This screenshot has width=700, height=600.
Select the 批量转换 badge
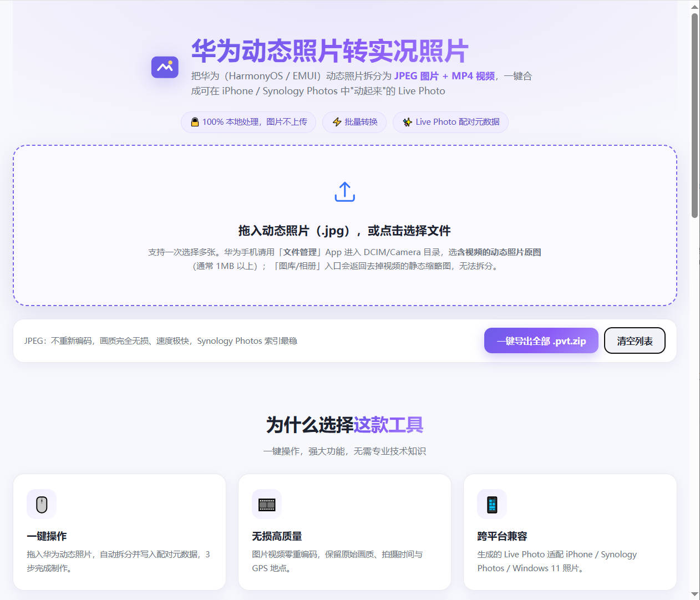(x=355, y=122)
